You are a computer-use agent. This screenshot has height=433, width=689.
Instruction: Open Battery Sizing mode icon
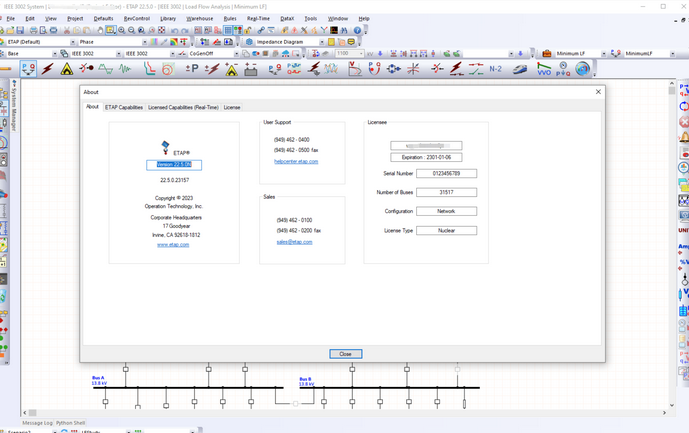coord(250,69)
